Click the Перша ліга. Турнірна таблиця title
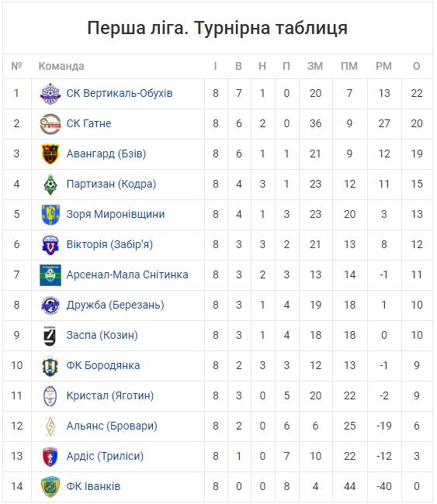 (217, 28)
